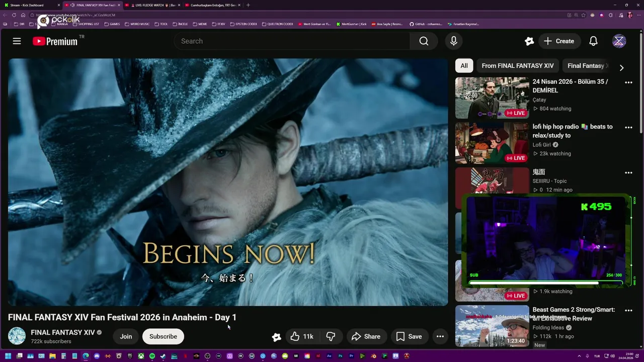
Task: Open the TOOL bookmark folder
Action: tap(162, 24)
